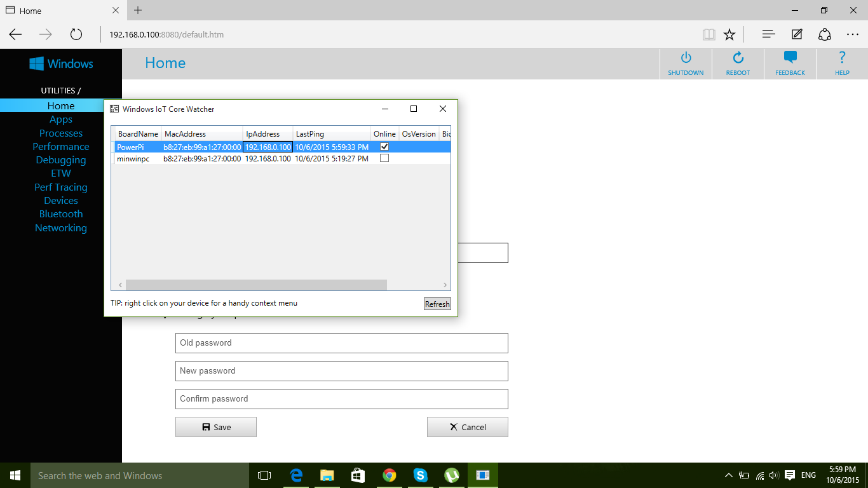Check Online checkbox for minwinpc
868x488 pixels.
pyautogui.click(x=384, y=158)
